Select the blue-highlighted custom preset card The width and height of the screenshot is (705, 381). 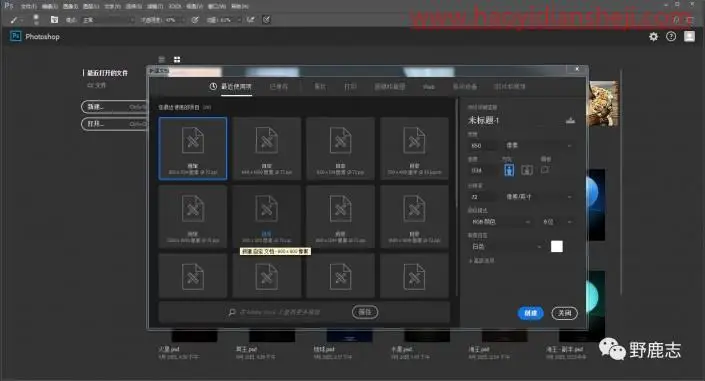coord(193,148)
